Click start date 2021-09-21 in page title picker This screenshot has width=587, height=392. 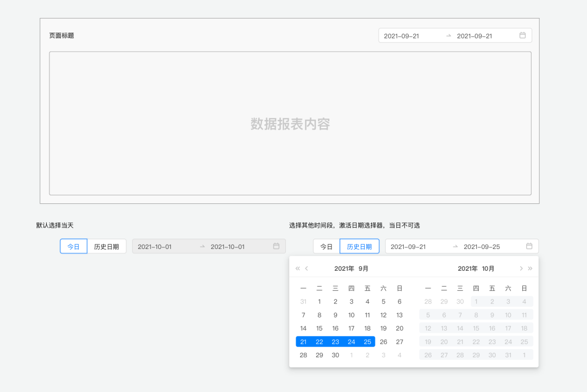[401, 36]
